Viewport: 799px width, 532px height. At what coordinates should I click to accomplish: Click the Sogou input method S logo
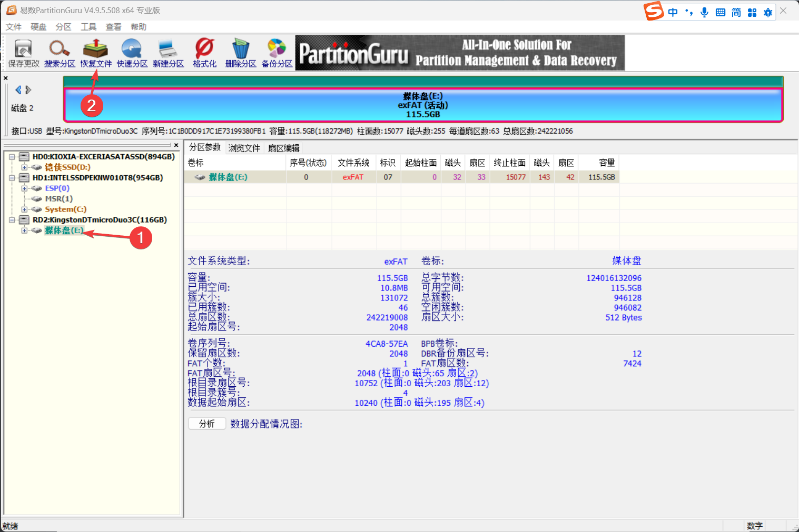click(x=654, y=11)
